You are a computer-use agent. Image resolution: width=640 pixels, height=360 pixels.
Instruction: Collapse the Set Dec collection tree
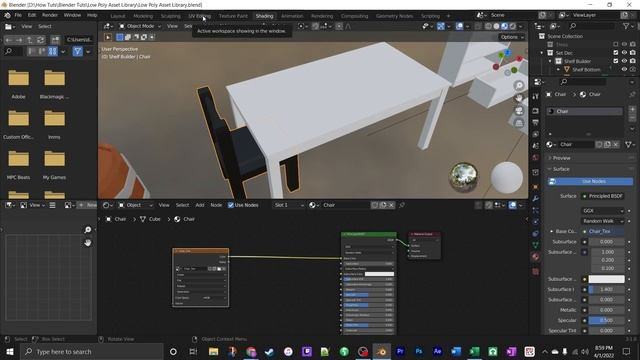542,53
